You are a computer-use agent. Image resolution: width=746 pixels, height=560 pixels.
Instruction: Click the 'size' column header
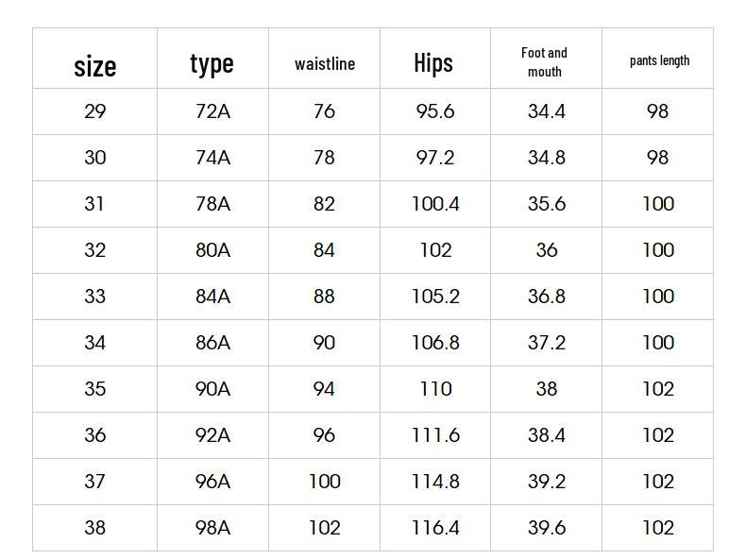(x=94, y=65)
